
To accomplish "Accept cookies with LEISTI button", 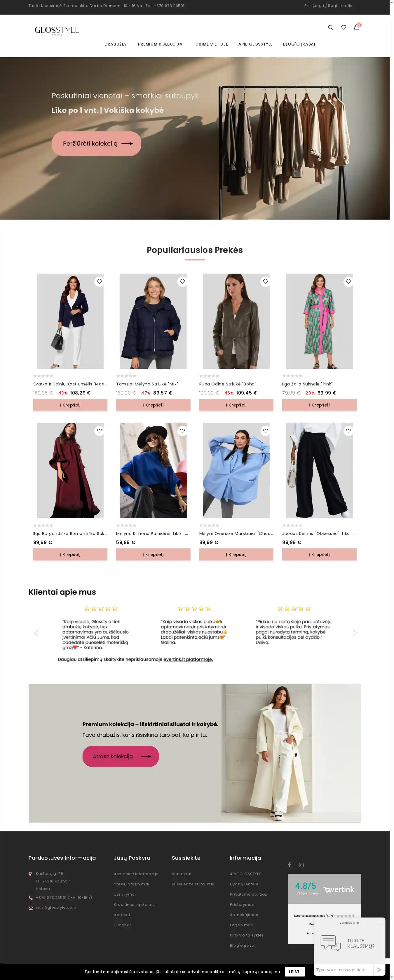I will 295,972.
